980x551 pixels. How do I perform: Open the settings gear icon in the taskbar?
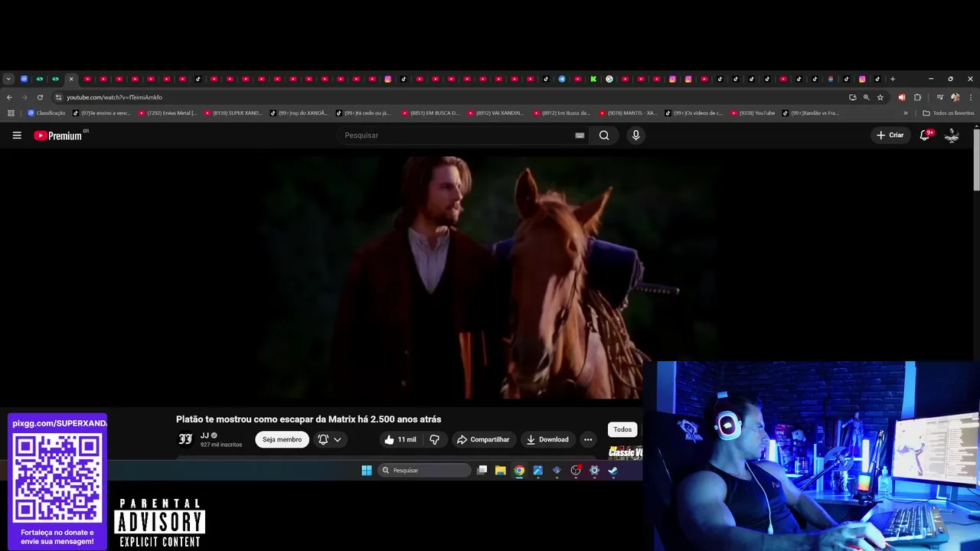click(594, 471)
